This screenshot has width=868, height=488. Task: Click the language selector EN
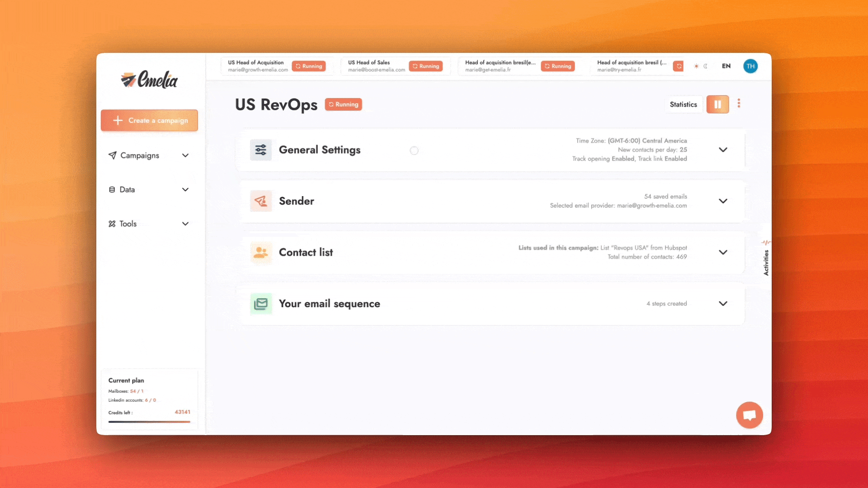pos(726,66)
